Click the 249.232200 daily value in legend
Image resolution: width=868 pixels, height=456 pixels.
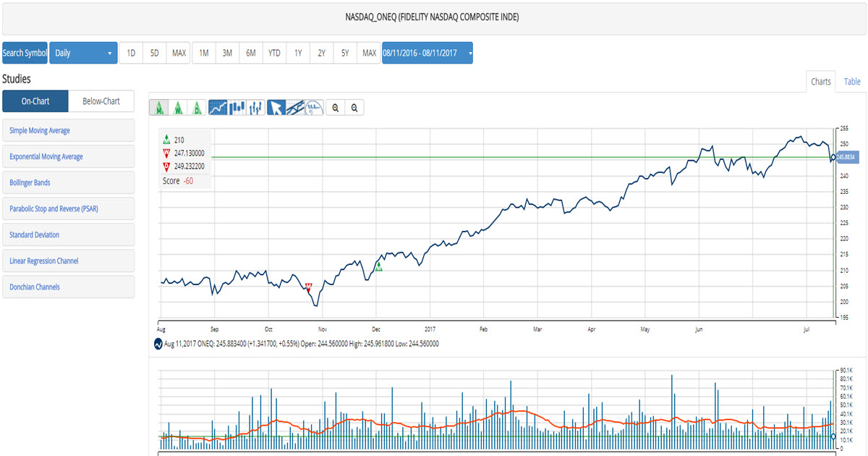(190, 166)
